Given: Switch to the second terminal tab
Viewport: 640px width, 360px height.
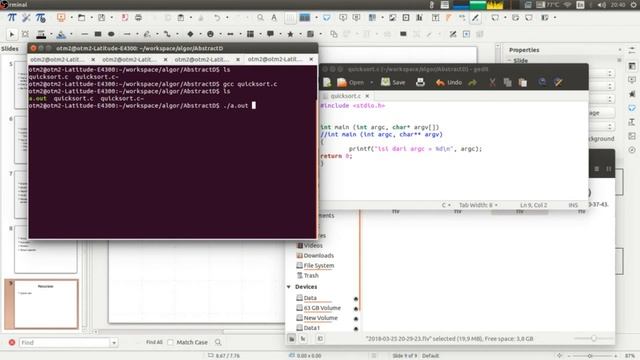Looking at the screenshot, I should [x=130, y=60].
